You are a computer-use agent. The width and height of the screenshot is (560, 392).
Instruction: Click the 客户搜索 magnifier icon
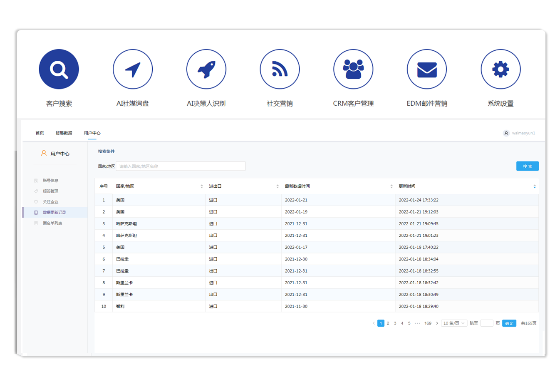pyautogui.click(x=59, y=69)
